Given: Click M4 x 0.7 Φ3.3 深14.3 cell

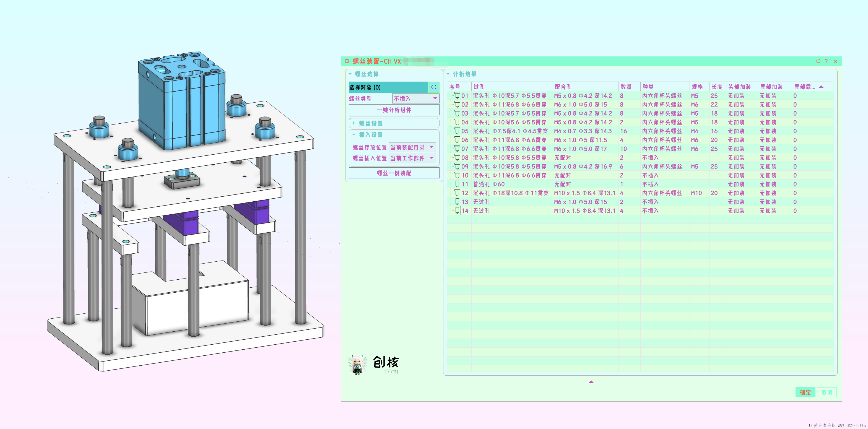Looking at the screenshot, I should 583,131.
